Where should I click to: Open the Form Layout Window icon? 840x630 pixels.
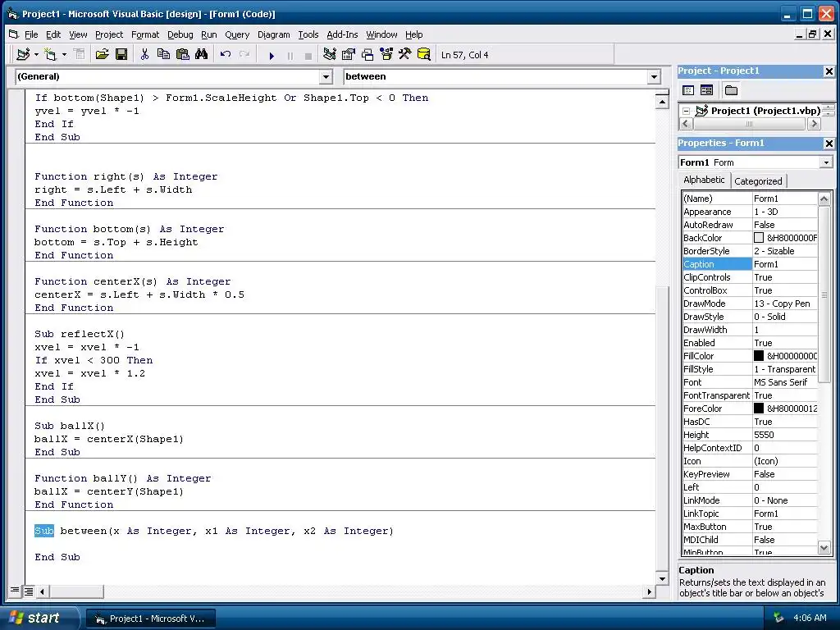pyautogui.click(x=367, y=54)
